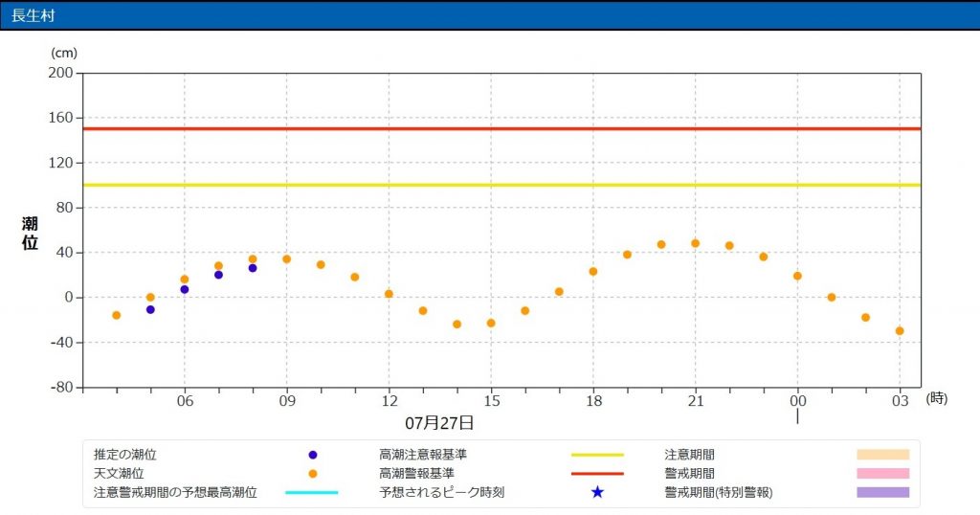Image resolution: width=980 pixels, height=515 pixels.
Task: Click the 潮位 y-axis title
Action: [30, 234]
